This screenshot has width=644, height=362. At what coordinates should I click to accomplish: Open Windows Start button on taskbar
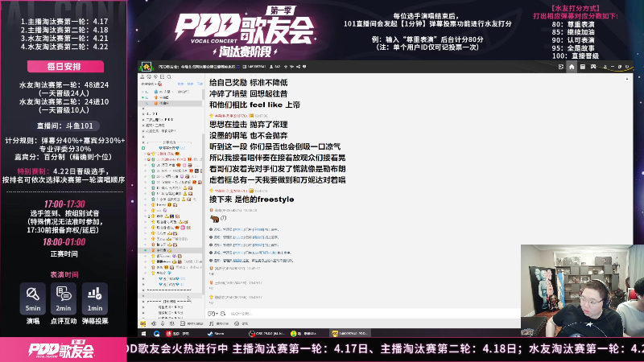point(144,334)
